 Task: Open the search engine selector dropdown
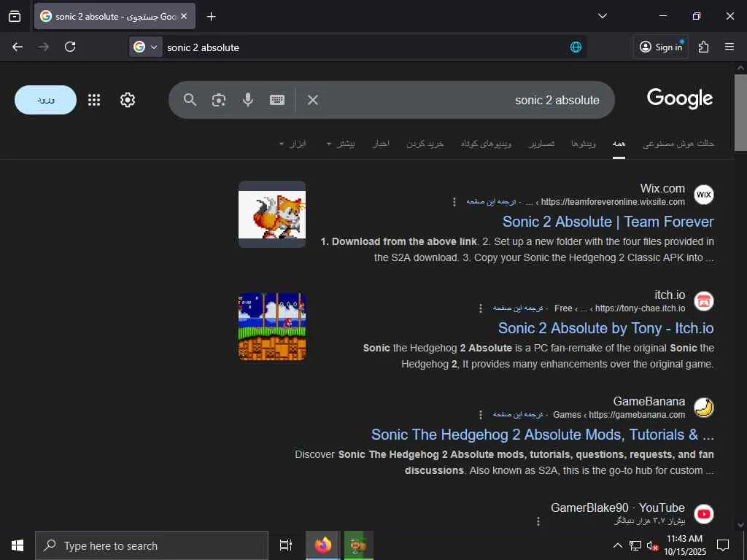pos(145,47)
